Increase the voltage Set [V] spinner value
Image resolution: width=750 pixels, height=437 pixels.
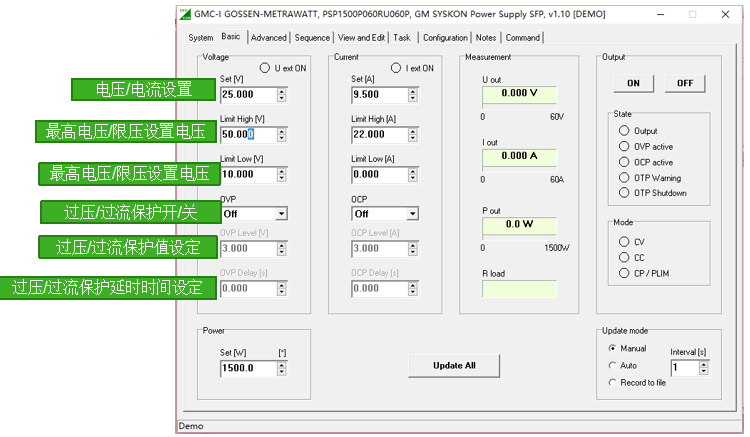[282, 91]
